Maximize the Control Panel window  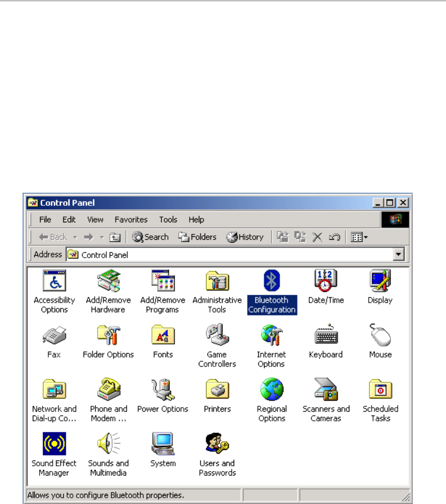click(x=390, y=203)
